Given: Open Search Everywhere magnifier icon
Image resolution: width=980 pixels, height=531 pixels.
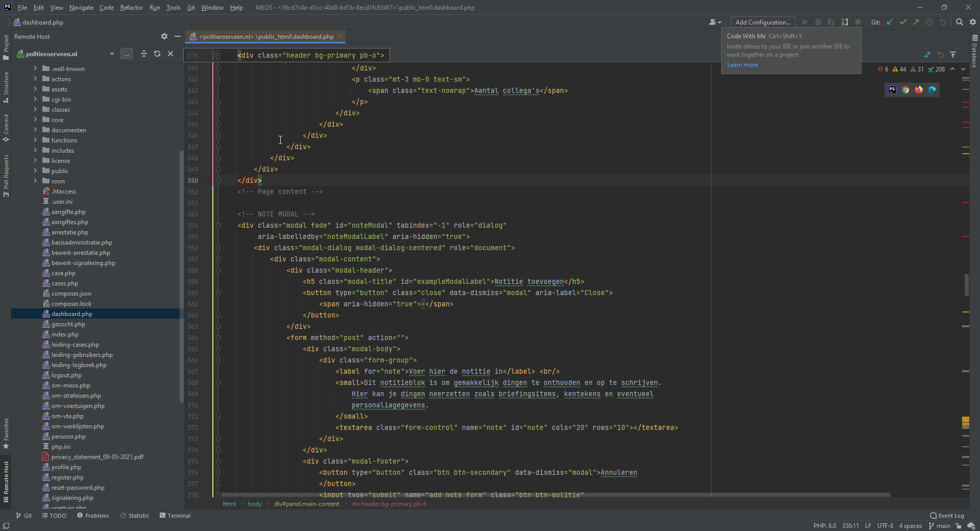Looking at the screenshot, I should click(960, 22).
